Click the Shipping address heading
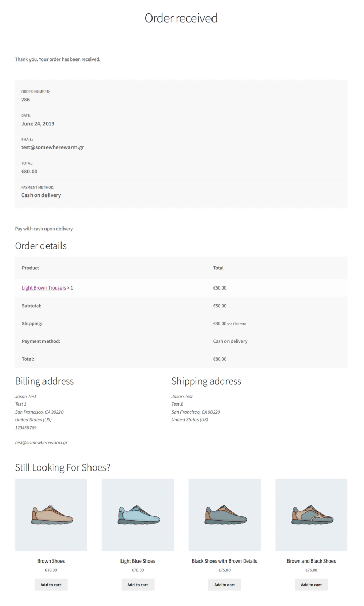This screenshot has height=606, width=364. pos(206,381)
